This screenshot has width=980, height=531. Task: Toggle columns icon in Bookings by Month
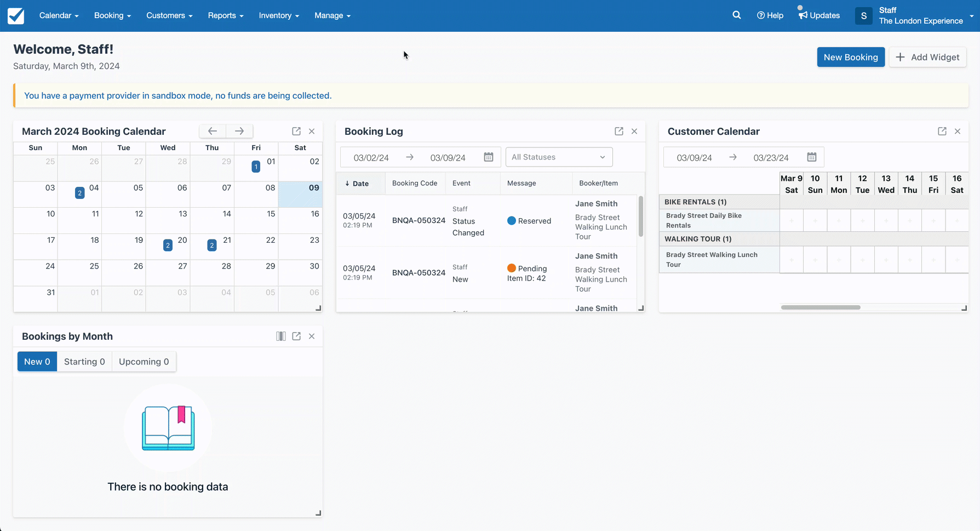[281, 336]
